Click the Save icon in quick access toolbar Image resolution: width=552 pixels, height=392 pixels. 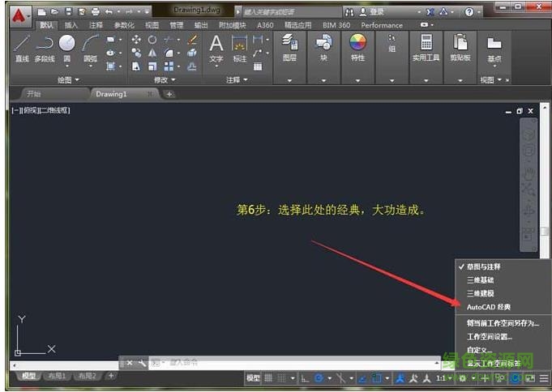point(68,12)
